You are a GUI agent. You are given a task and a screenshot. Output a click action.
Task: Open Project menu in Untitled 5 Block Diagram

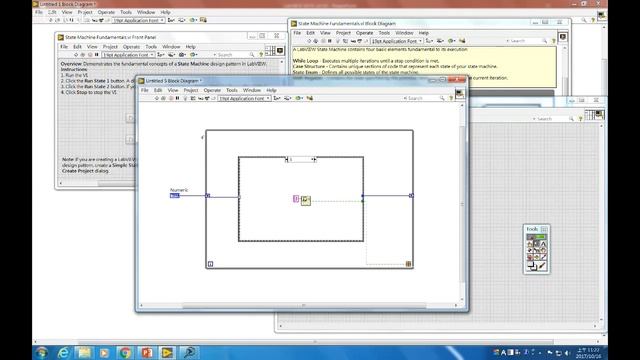(191, 90)
